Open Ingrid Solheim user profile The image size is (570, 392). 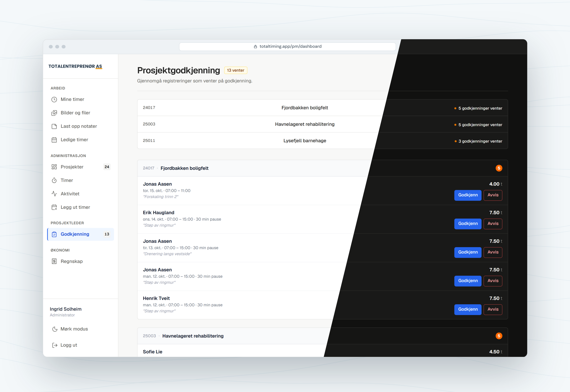click(66, 312)
